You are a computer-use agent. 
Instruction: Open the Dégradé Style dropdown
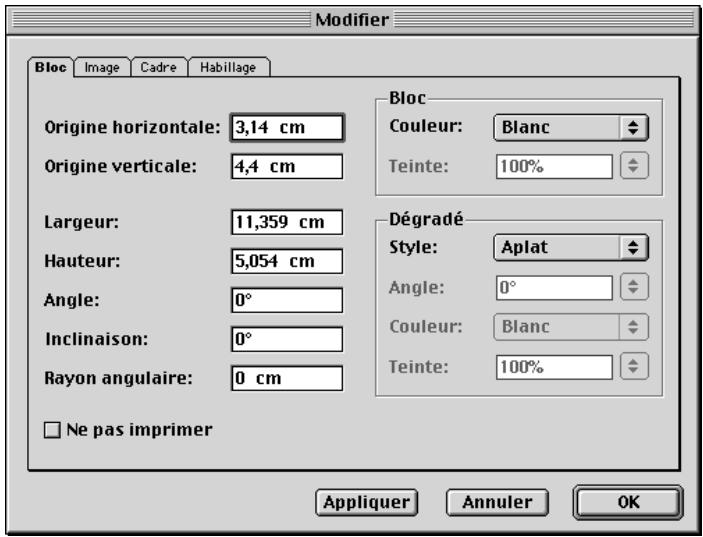click(x=571, y=247)
